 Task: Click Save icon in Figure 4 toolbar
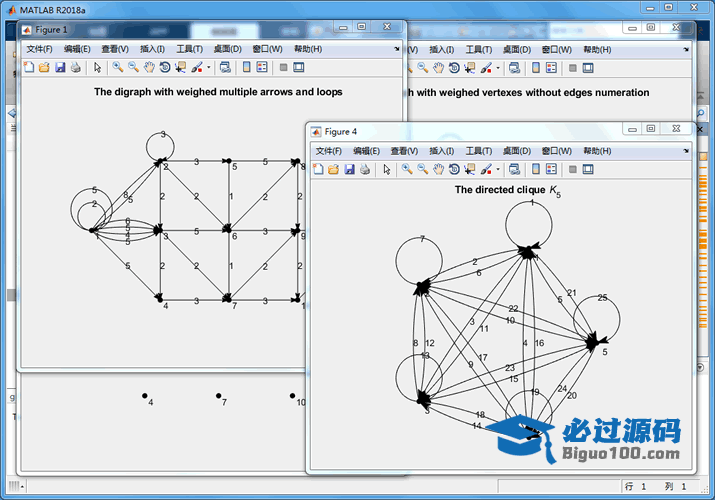[350, 169]
